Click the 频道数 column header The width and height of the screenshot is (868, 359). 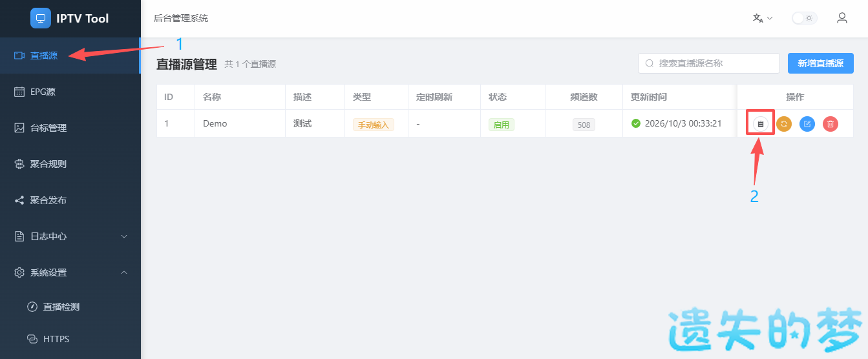pyautogui.click(x=584, y=97)
